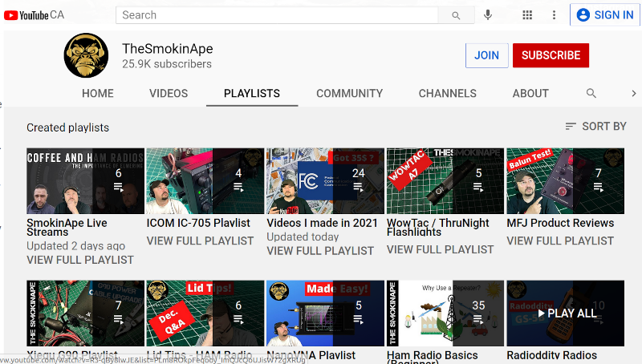View full playlist for WowTac Flashlights
Viewport: 642px width, 364px height.
click(x=440, y=249)
